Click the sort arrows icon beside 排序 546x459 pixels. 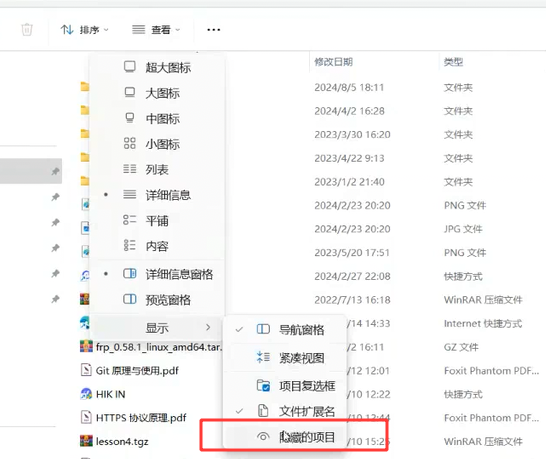(67, 30)
